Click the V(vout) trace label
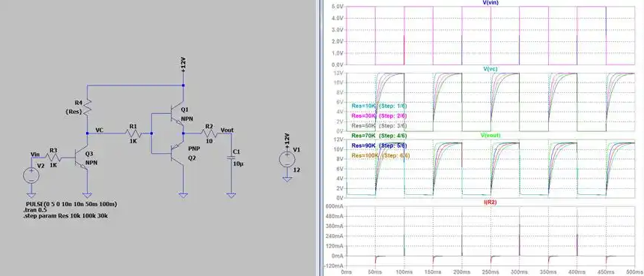Viewport: 644px width, 276px height. pyautogui.click(x=490, y=135)
